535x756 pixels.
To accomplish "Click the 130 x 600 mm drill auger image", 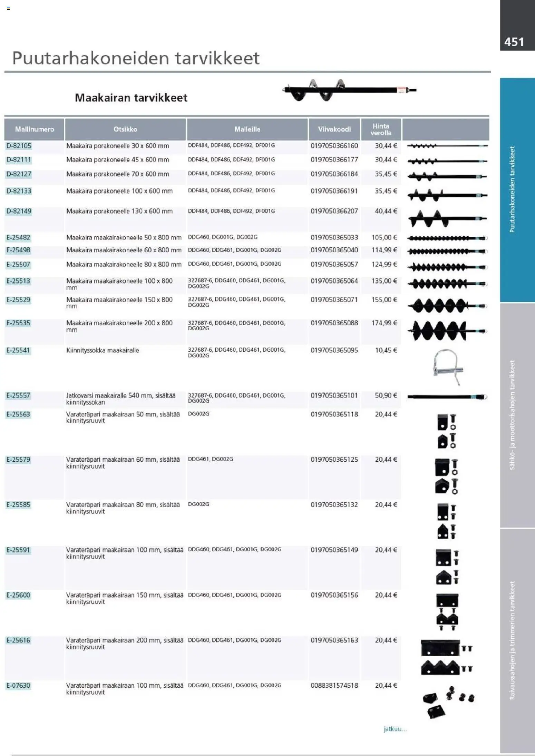I will [447, 218].
